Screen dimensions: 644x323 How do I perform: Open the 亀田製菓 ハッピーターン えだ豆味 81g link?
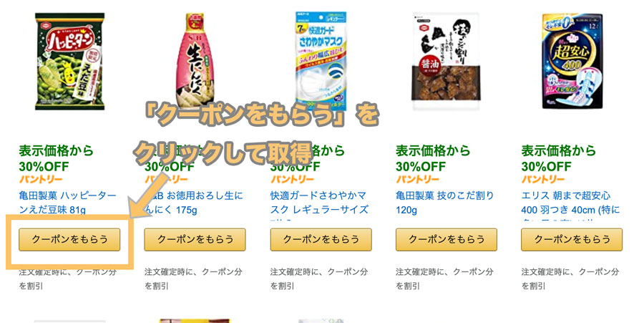(x=68, y=203)
